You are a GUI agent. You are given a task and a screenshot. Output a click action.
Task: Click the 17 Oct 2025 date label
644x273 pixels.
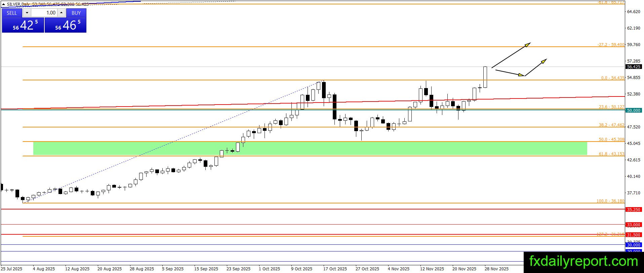coord(335,269)
